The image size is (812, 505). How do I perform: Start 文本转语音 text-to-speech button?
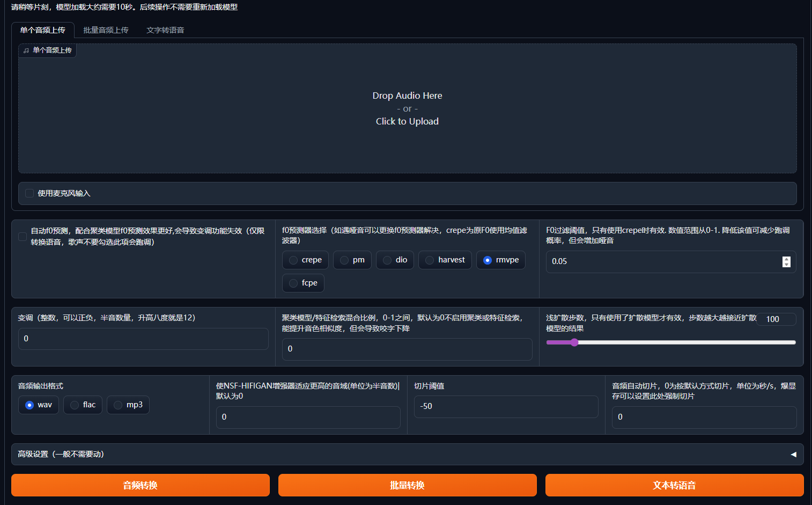[674, 485]
